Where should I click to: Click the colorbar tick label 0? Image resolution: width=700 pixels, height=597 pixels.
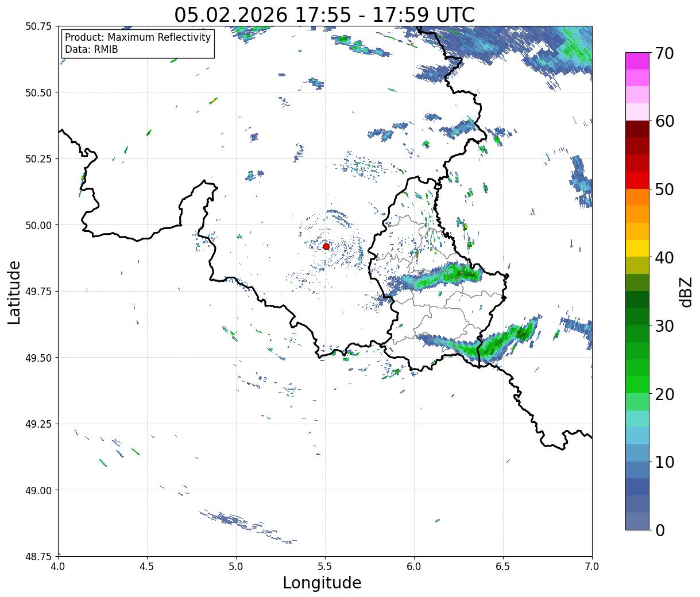(660, 530)
